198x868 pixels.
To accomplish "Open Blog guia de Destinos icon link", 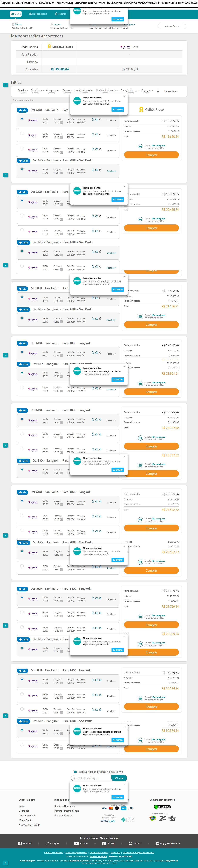I will click(x=157, y=843).
